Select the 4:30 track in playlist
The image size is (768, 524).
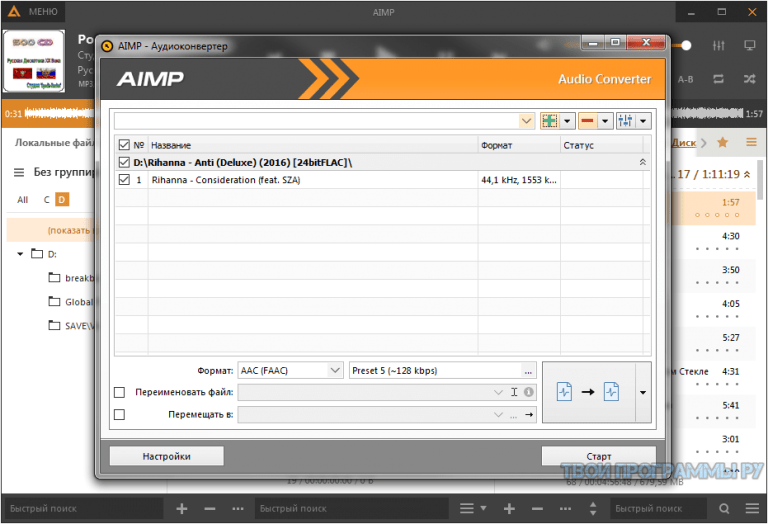click(x=713, y=241)
